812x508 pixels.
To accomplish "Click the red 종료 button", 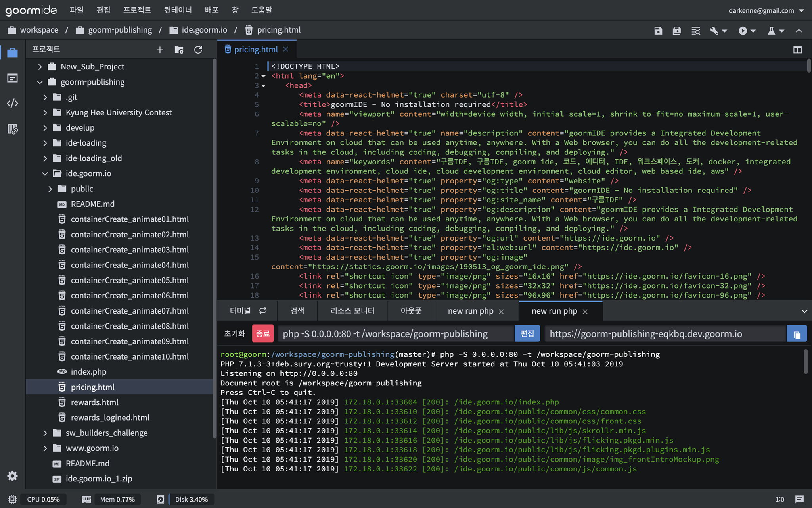I will click(x=263, y=333).
